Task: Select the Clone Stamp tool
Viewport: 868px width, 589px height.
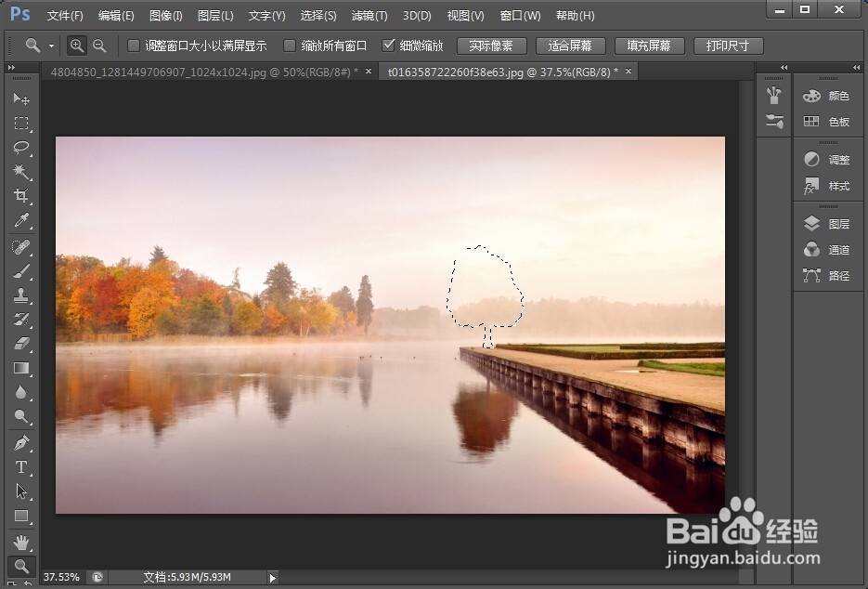Action: pos(21,295)
